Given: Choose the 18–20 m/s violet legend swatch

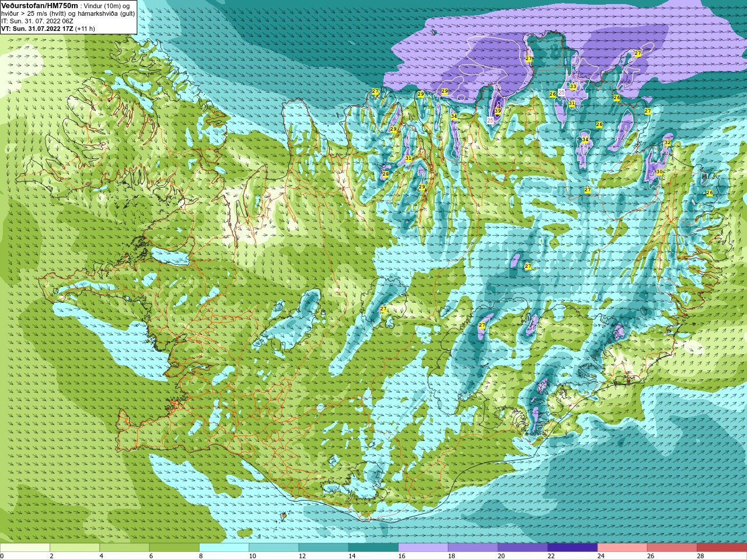Looking at the screenshot, I should click(473, 548).
